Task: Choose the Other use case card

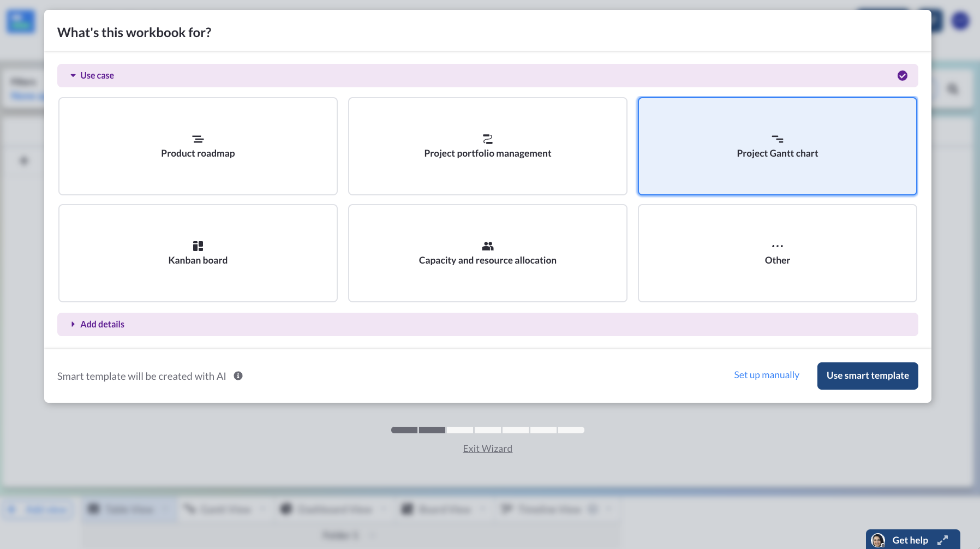Action: 778,253
